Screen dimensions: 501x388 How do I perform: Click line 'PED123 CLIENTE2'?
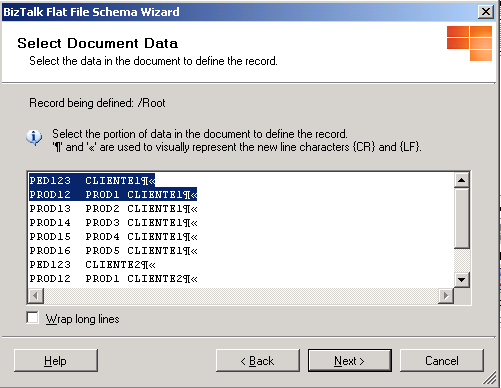point(92,265)
